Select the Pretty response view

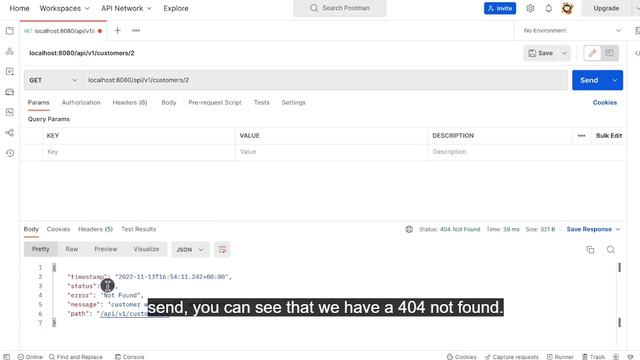(40, 249)
